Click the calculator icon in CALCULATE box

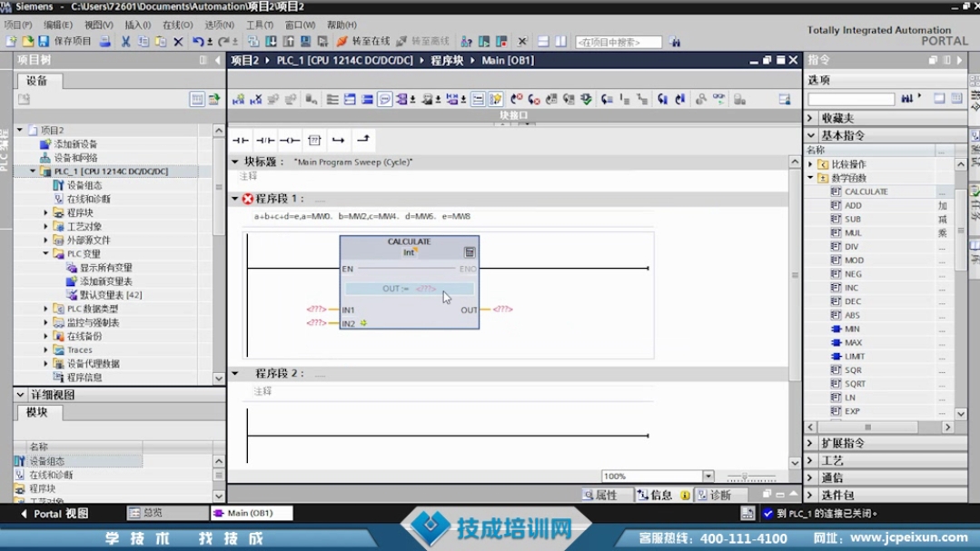470,252
